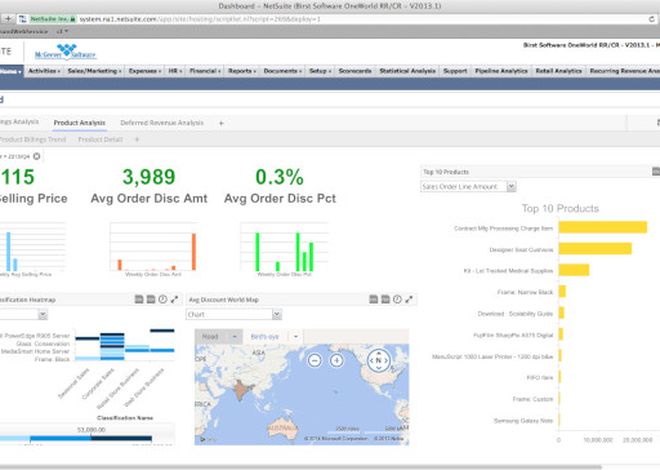Open the HR menu
660x470 pixels.
tap(175, 71)
